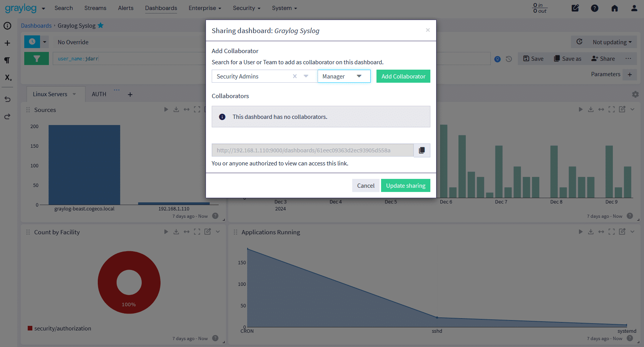This screenshot has width=644, height=347.
Task: Click the undo arrow in sidebar
Action: 7,99
